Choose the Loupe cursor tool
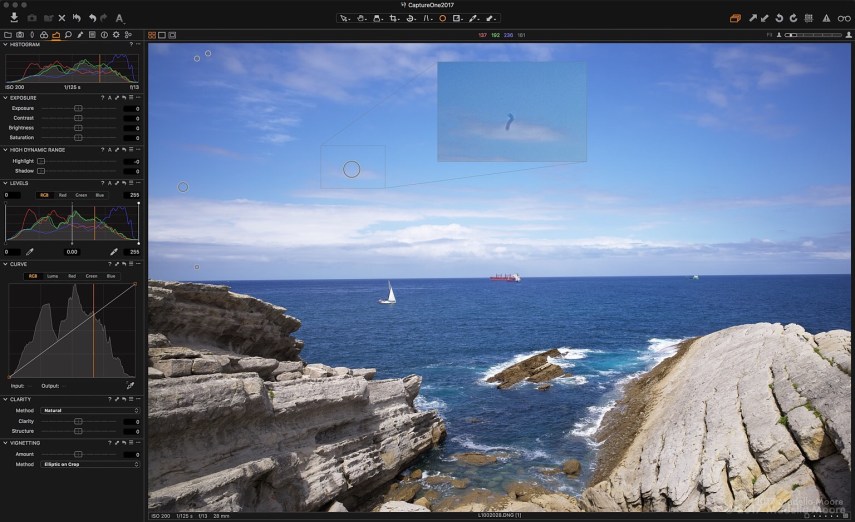This screenshot has width=855, height=522. 377,18
